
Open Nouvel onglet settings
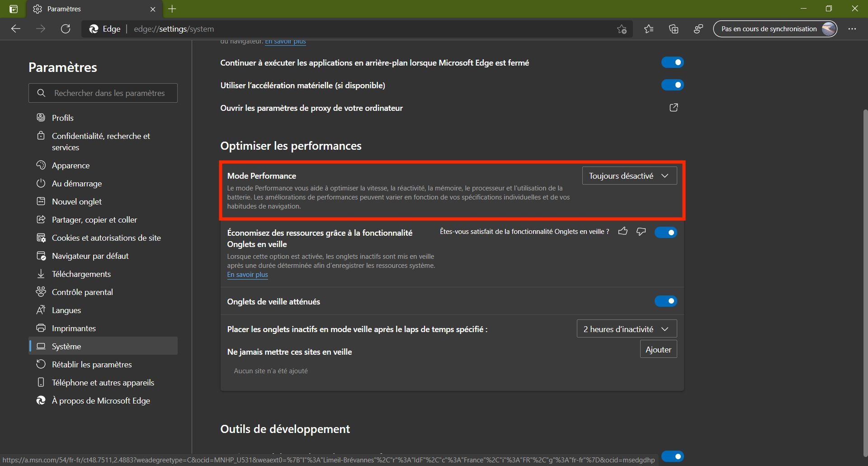click(103, 201)
